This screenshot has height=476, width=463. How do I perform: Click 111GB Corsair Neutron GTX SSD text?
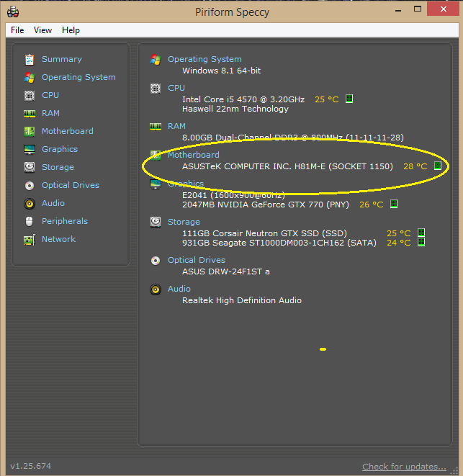point(264,233)
